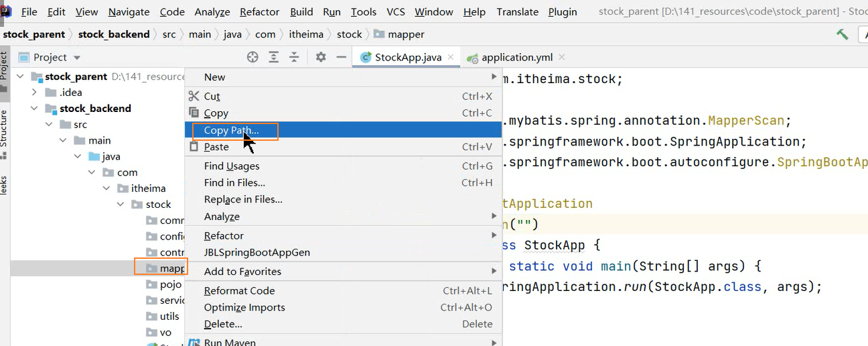Screen dimensions: 868x346
Task: Choose Find in Files...
Action: 344,182
